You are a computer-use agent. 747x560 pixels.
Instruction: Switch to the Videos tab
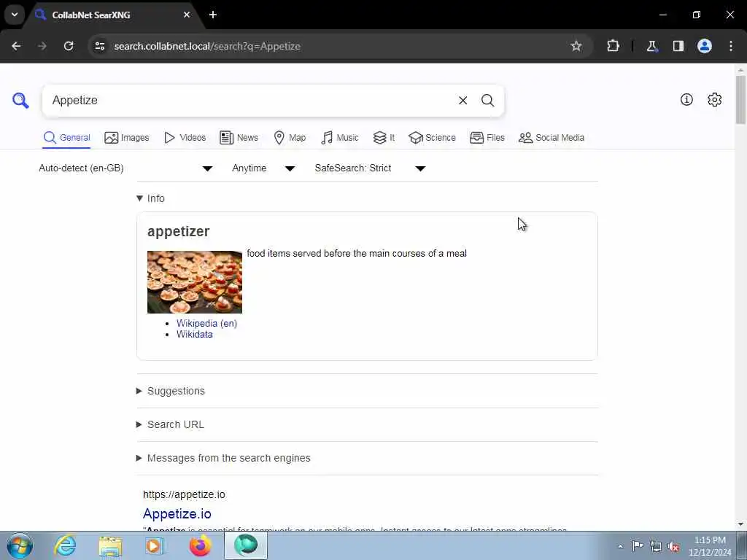tap(185, 138)
